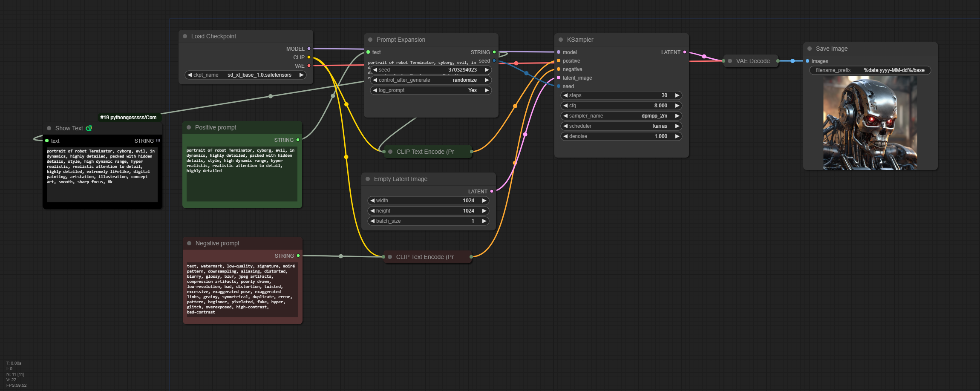
Task: Click the images input port on Save Image
Action: (807, 61)
